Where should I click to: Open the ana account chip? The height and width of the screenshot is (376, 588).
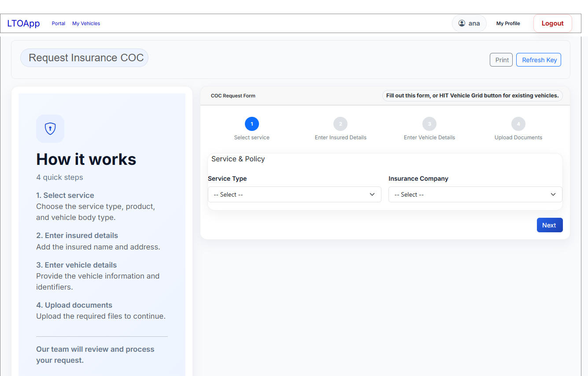tap(469, 23)
